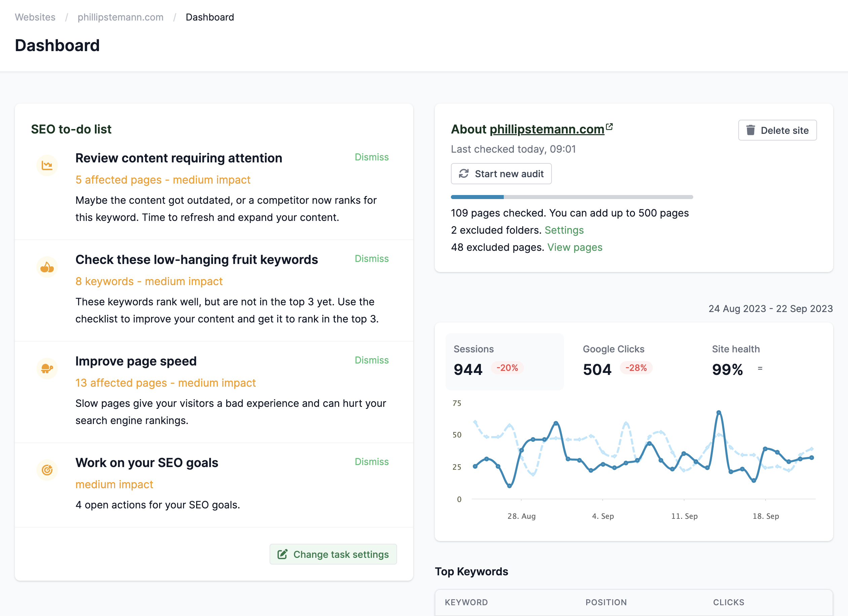The image size is (848, 616).
Task: Dismiss the low-hanging fruit keywords task
Action: pyautogui.click(x=372, y=259)
